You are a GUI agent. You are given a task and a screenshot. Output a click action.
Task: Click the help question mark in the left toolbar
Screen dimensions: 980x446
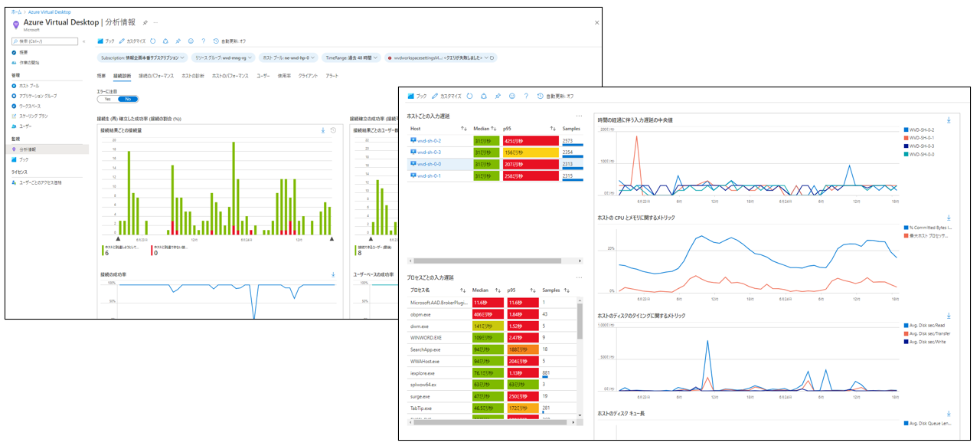(x=203, y=41)
